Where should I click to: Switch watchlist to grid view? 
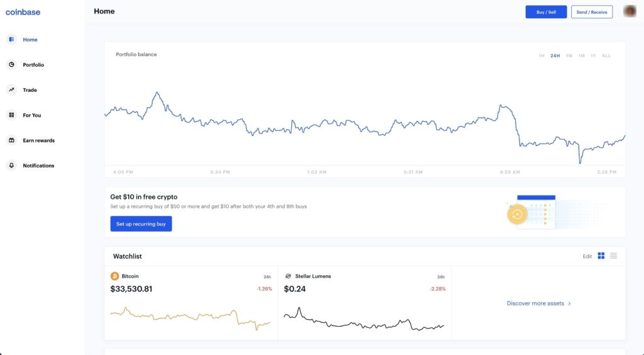click(601, 256)
